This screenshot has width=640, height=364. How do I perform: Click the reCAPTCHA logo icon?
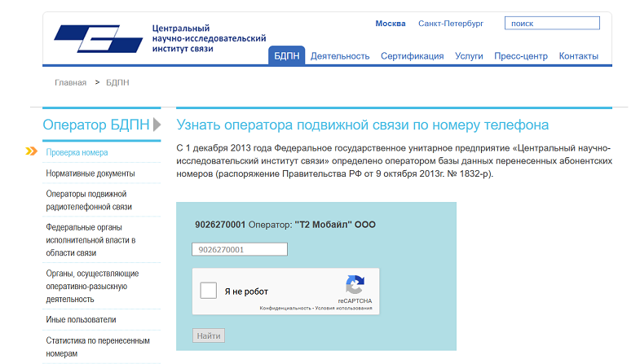point(355,284)
